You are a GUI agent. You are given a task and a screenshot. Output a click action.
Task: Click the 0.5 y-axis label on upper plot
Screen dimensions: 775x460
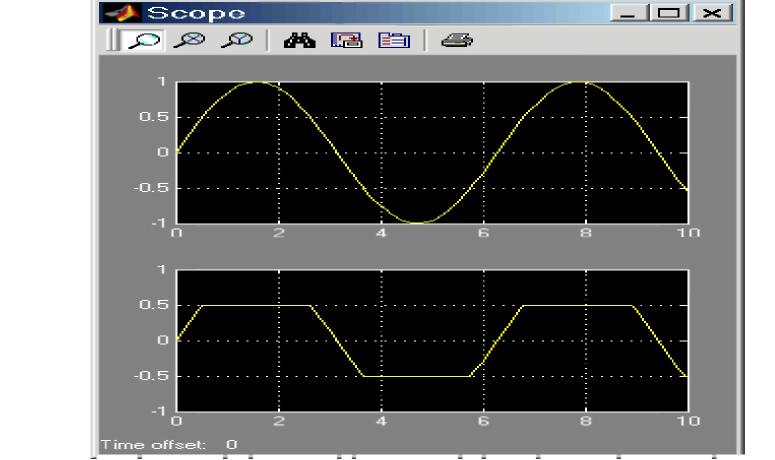click(154, 117)
